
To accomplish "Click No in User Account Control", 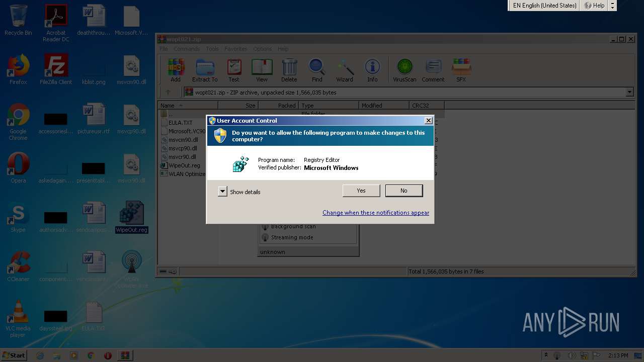I will click(x=404, y=191).
